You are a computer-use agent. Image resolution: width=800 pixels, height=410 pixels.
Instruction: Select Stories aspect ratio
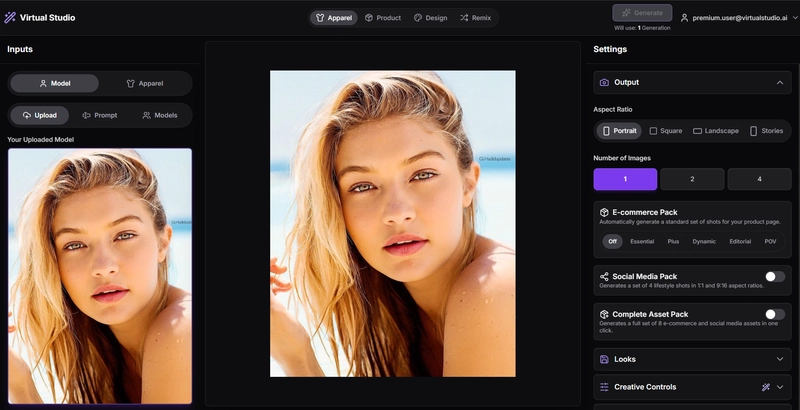coord(766,131)
